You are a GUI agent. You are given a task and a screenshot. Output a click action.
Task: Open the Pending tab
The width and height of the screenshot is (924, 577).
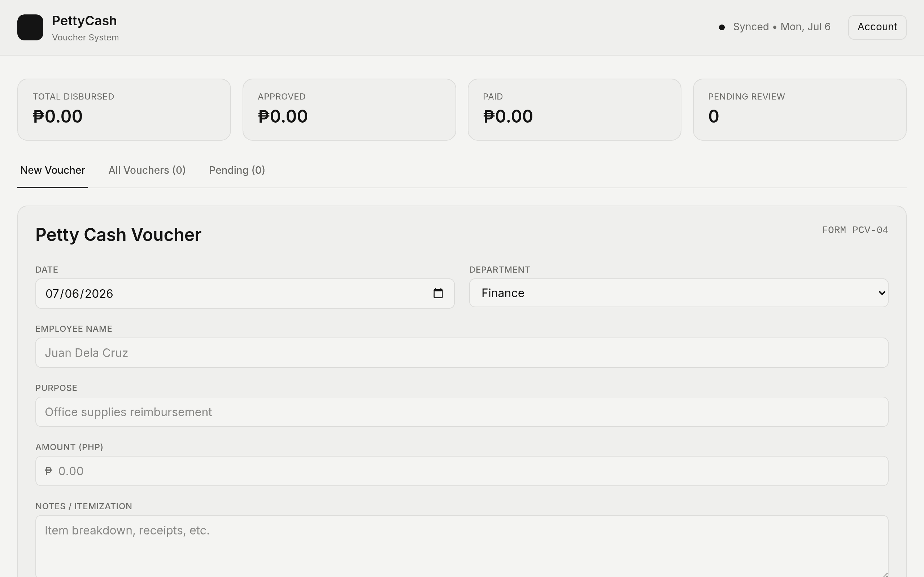pos(237,170)
